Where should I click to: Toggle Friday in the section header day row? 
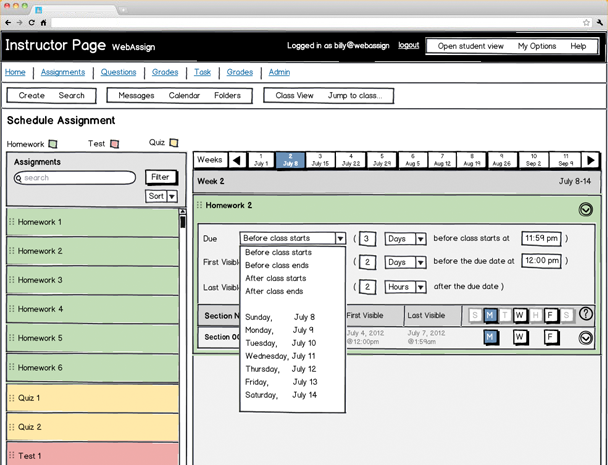(x=549, y=315)
